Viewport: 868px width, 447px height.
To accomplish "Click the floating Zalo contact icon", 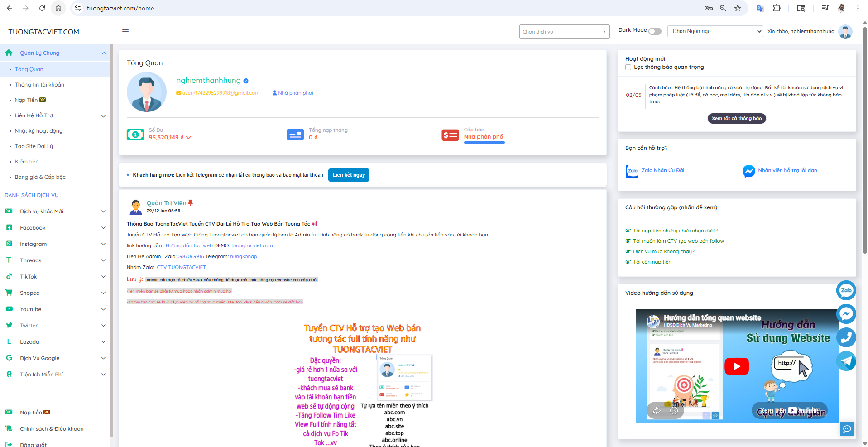I will click(x=846, y=290).
